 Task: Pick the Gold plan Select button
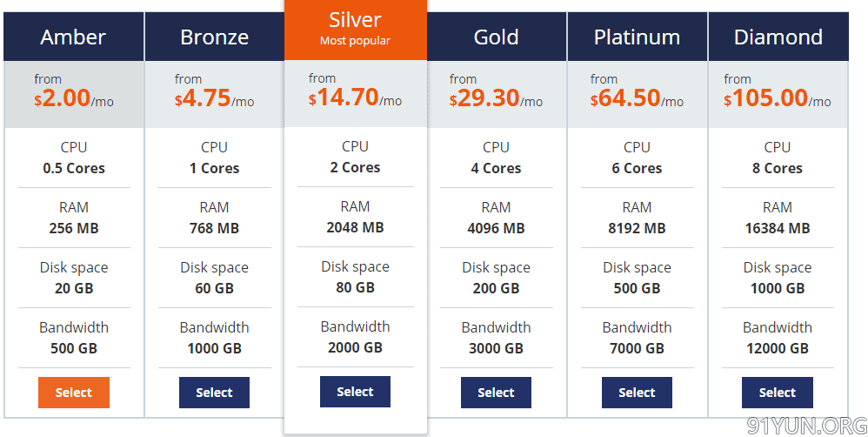point(496,392)
